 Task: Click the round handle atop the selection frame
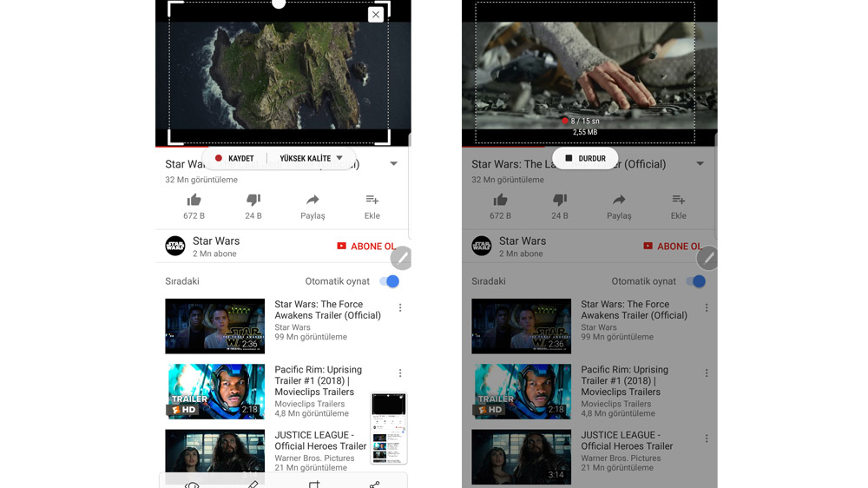click(279, 3)
